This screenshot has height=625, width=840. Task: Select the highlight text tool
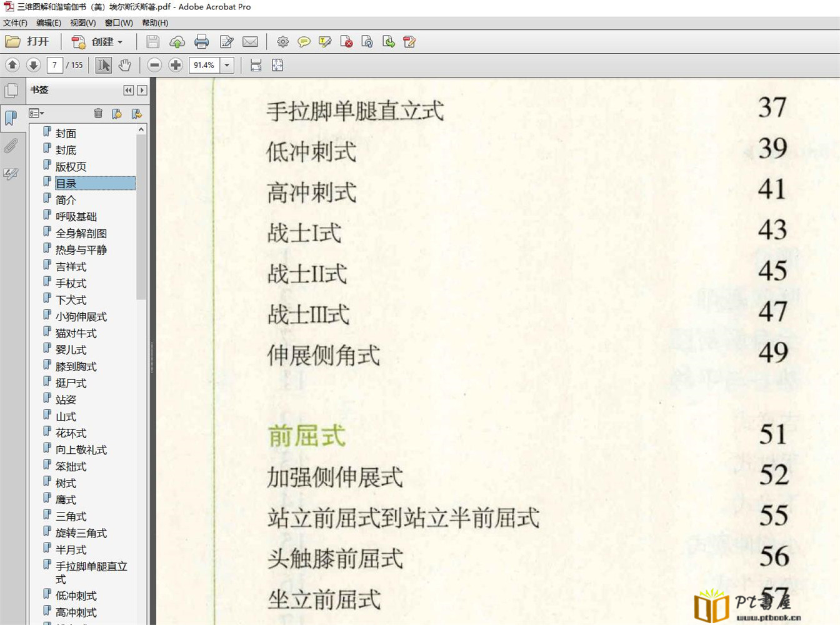click(325, 42)
